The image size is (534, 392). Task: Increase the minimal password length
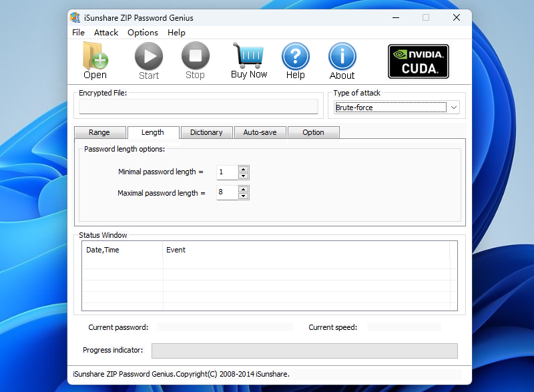click(243, 169)
